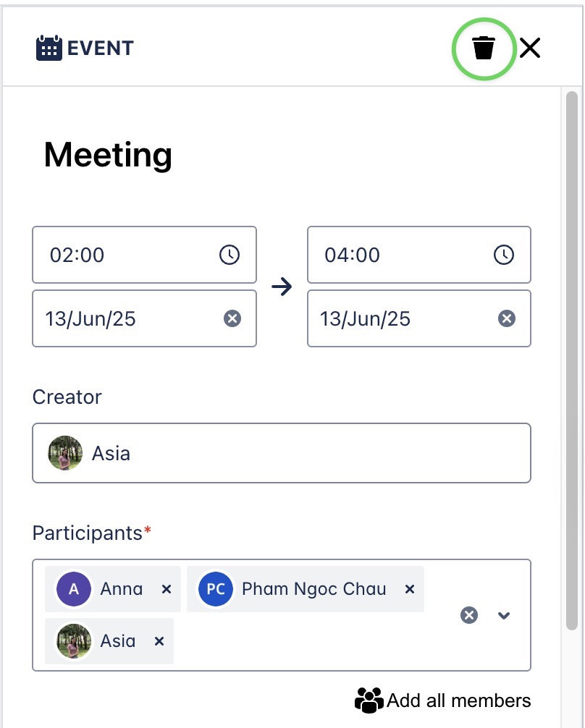Edit the Meeting title
585x728 pixels.
[109, 155]
